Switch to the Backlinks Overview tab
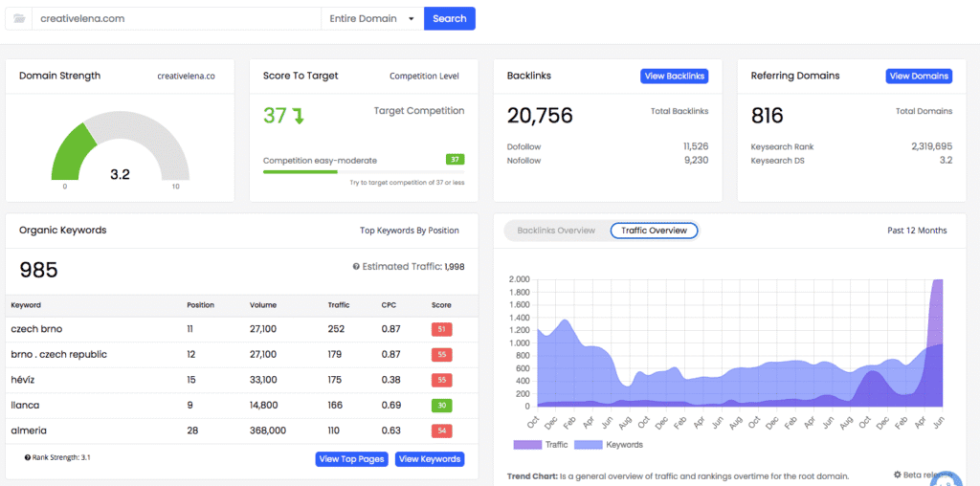Viewport: 980px width, 486px height. tap(556, 231)
